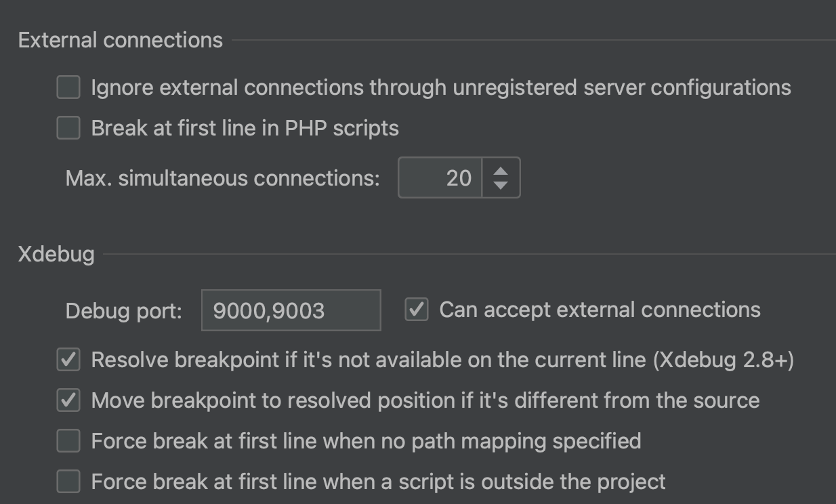Image resolution: width=836 pixels, height=504 pixels.
Task: Click inside the Debug port field
Action: (x=291, y=309)
